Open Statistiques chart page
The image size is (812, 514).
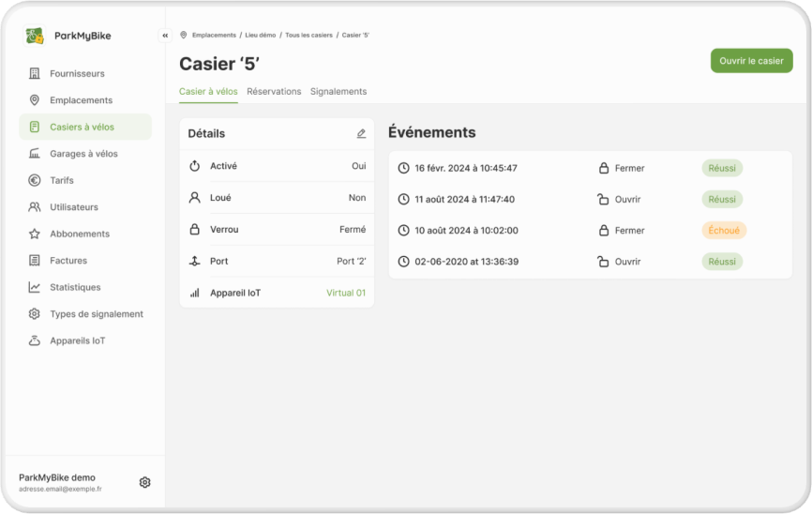click(x=75, y=287)
